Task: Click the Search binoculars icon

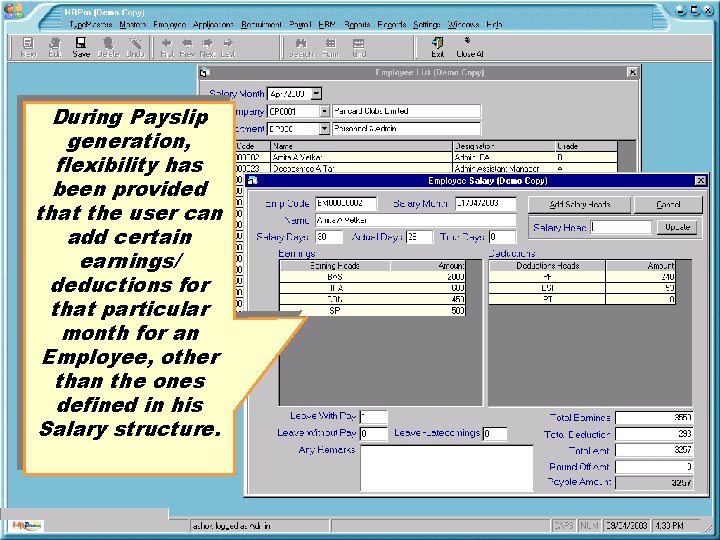Action: 301,47
